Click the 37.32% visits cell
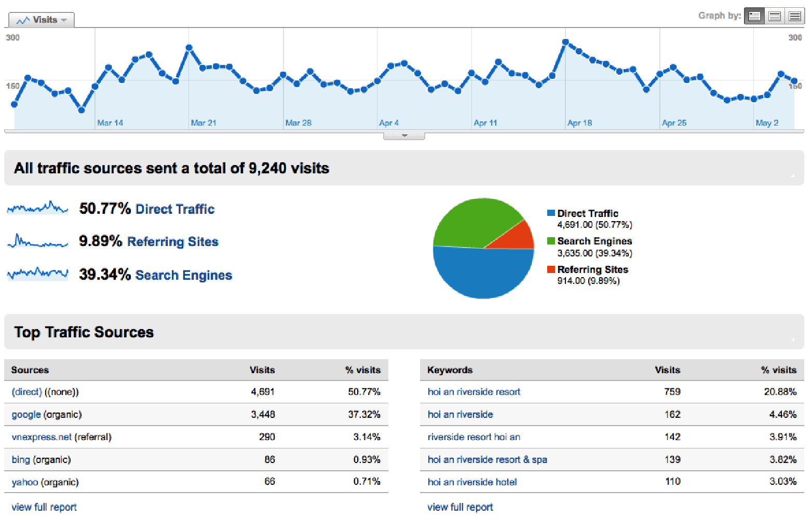Screen dimensions: 812x518 tap(364, 415)
